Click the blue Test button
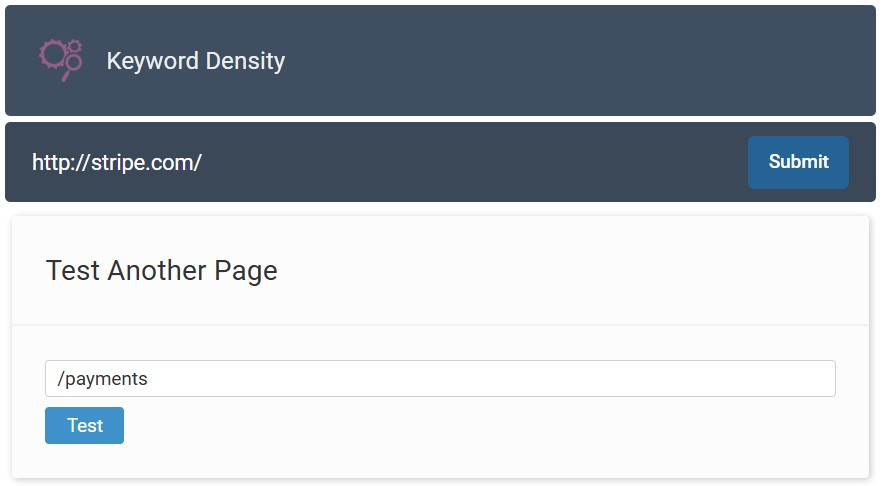 point(85,425)
